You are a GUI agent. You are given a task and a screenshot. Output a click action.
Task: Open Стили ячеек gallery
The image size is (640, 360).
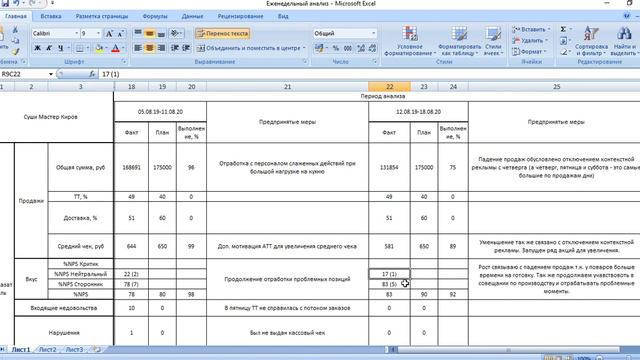493,41
